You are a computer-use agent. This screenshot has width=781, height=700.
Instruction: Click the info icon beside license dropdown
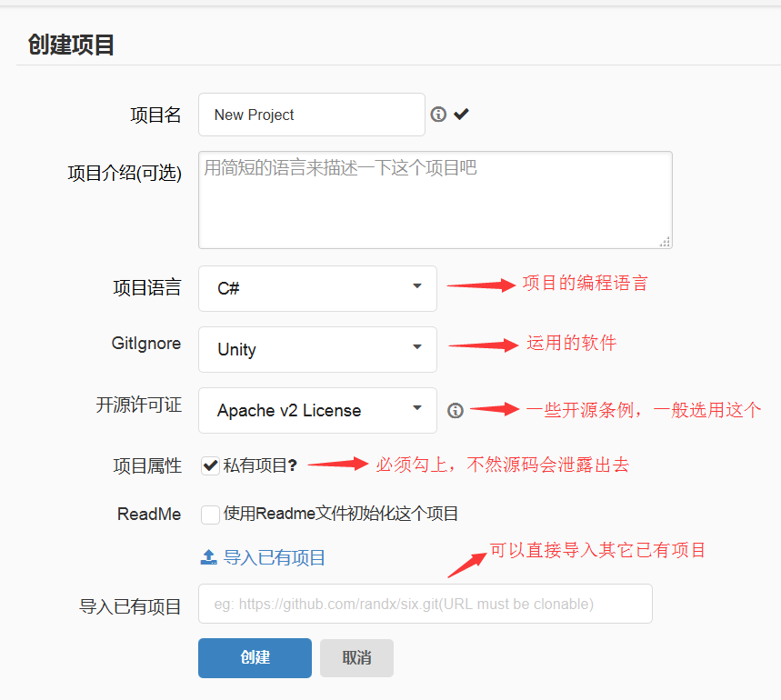(x=456, y=411)
